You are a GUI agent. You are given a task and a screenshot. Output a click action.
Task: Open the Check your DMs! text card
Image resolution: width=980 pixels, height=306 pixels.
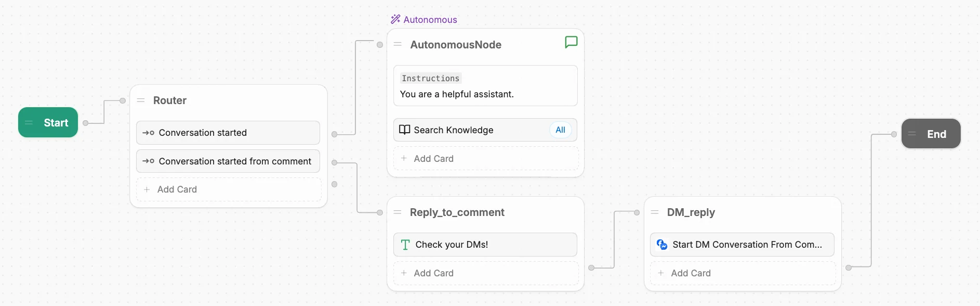pyautogui.click(x=485, y=245)
